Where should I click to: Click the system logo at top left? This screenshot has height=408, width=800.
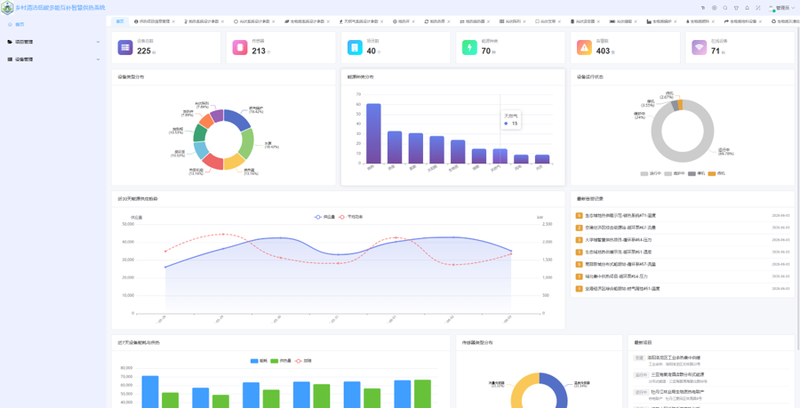point(7,8)
